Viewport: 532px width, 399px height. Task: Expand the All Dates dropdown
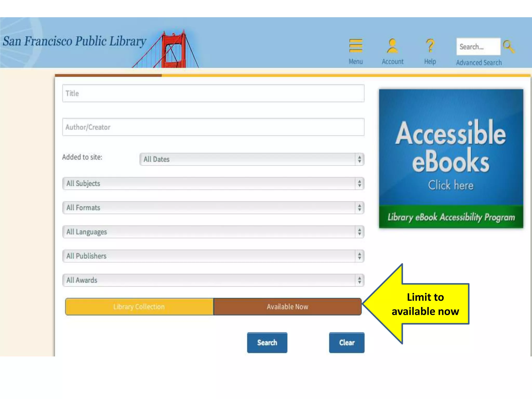coord(251,159)
